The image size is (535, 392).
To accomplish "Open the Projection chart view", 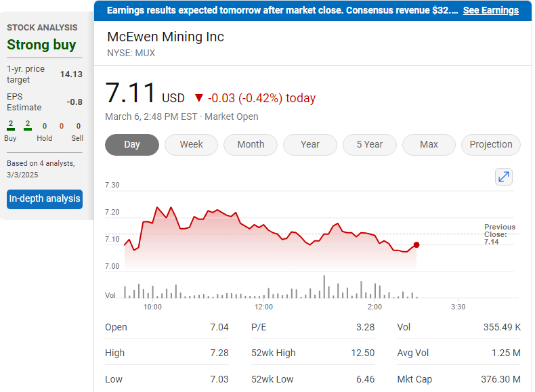I will click(490, 145).
